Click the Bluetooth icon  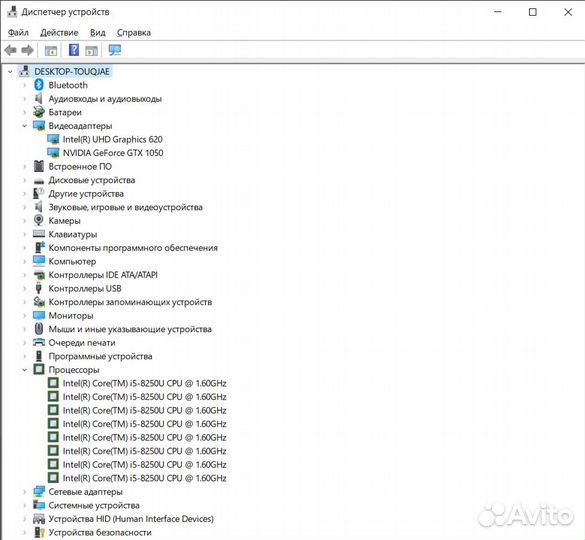39,85
